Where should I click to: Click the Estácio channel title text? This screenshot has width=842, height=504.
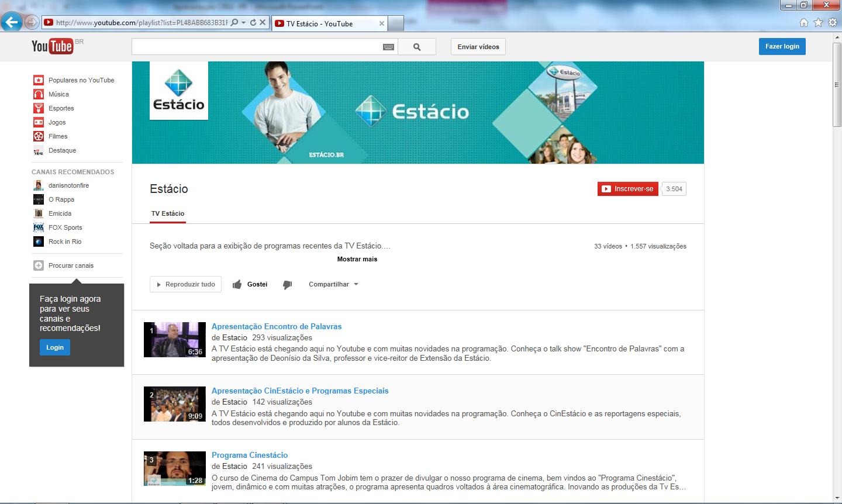169,189
